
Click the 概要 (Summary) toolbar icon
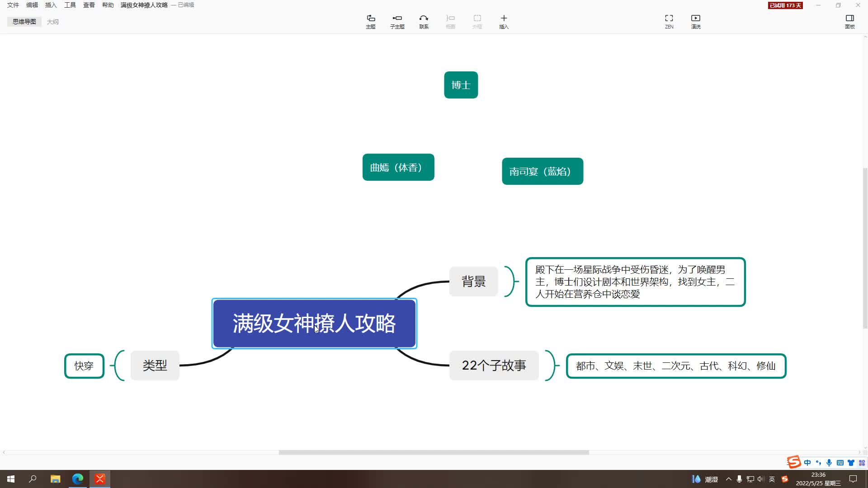[450, 21]
